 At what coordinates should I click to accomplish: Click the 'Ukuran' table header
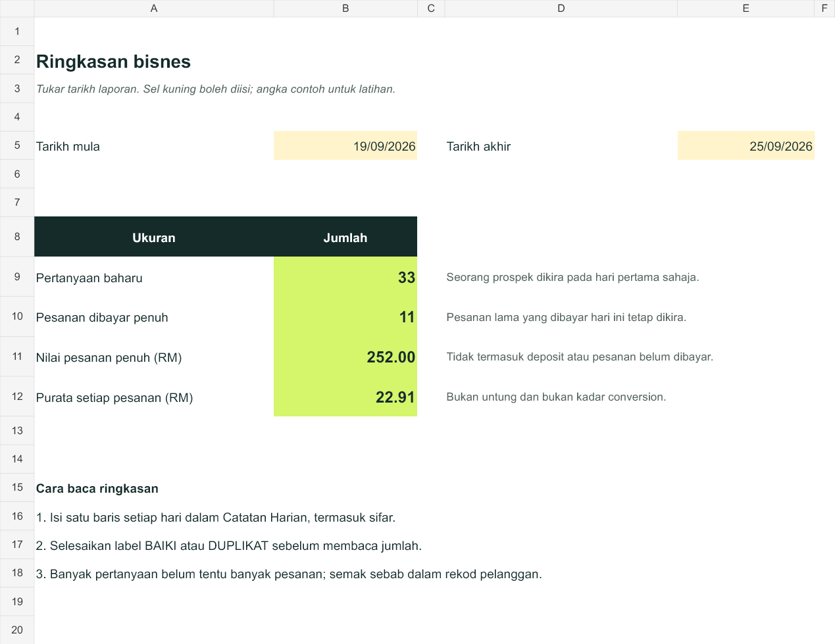[154, 237]
